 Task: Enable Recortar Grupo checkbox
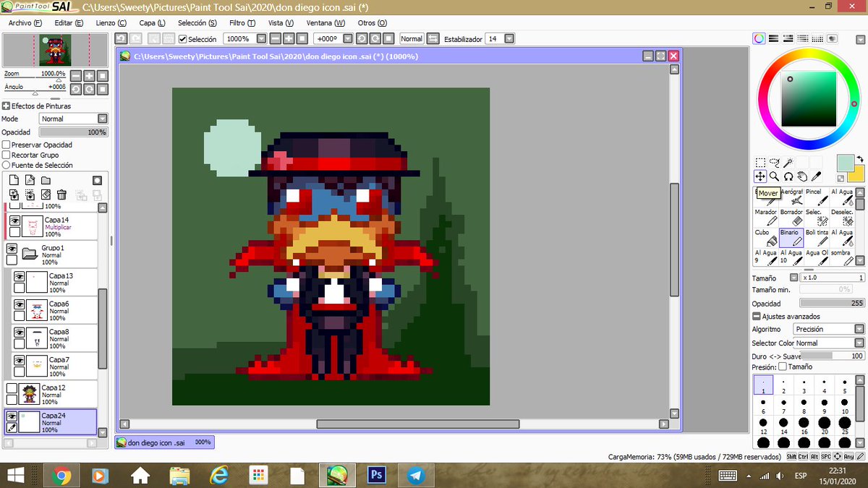click(7, 155)
